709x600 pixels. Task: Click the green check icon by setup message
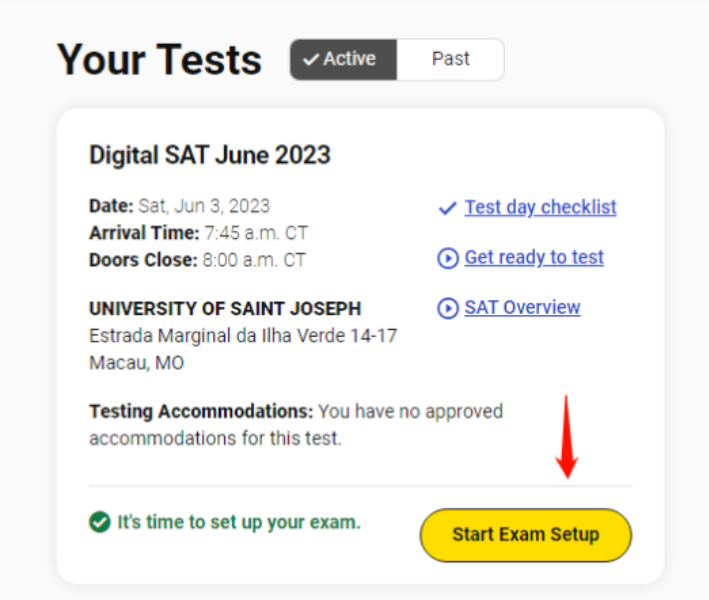(99, 522)
